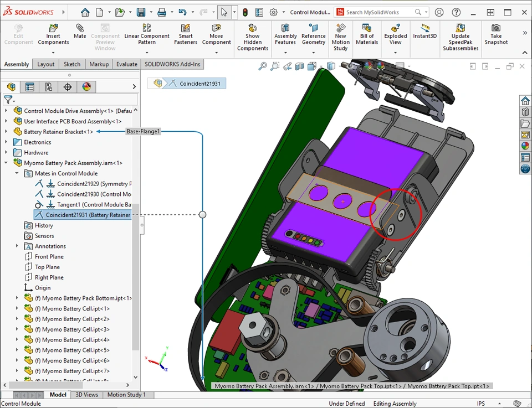Open Assembly Features
The height and width of the screenshot is (408, 532).
[x=285, y=34]
